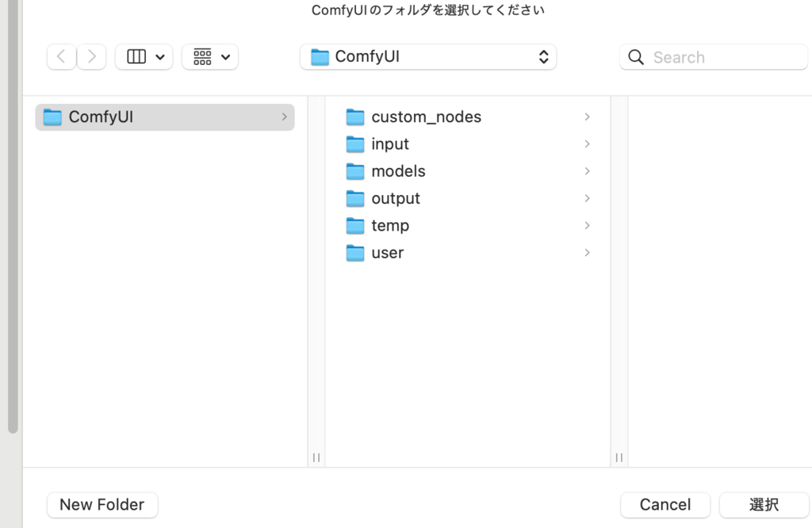Go forward with the right arrow button

[92, 56]
